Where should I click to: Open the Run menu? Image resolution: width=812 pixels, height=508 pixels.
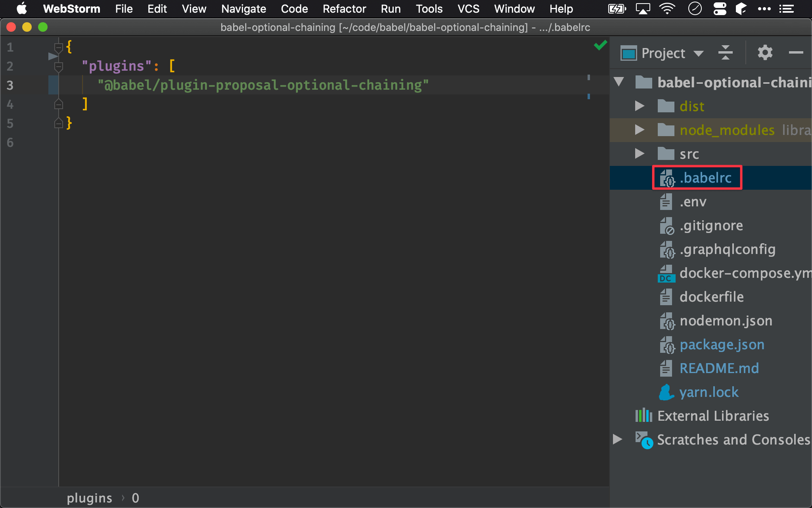pos(391,9)
